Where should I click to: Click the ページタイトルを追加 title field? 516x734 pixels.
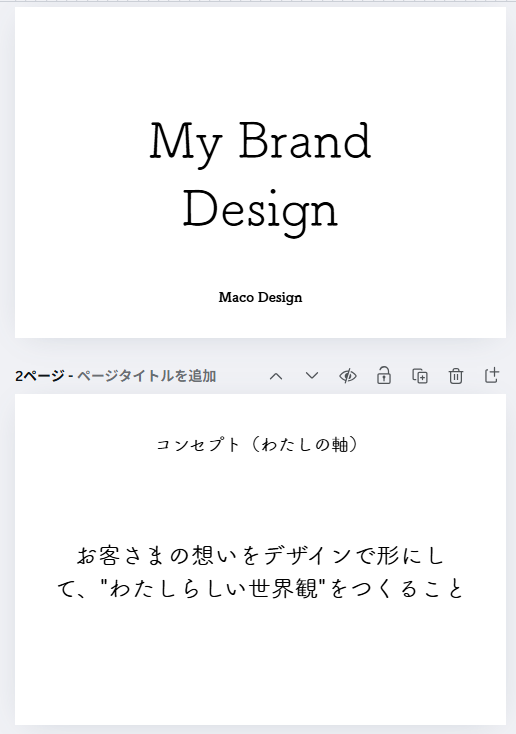146,376
